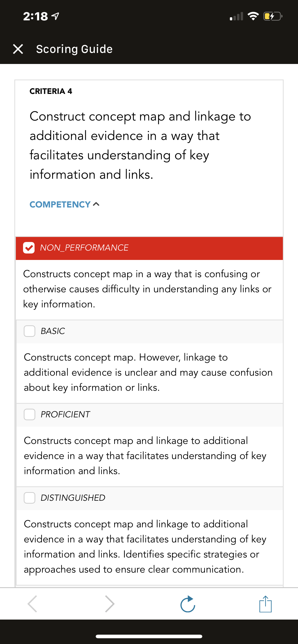The image size is (298, 644).
Task: Check the DISTINGUISHED level checkbox
Action: 29,498
